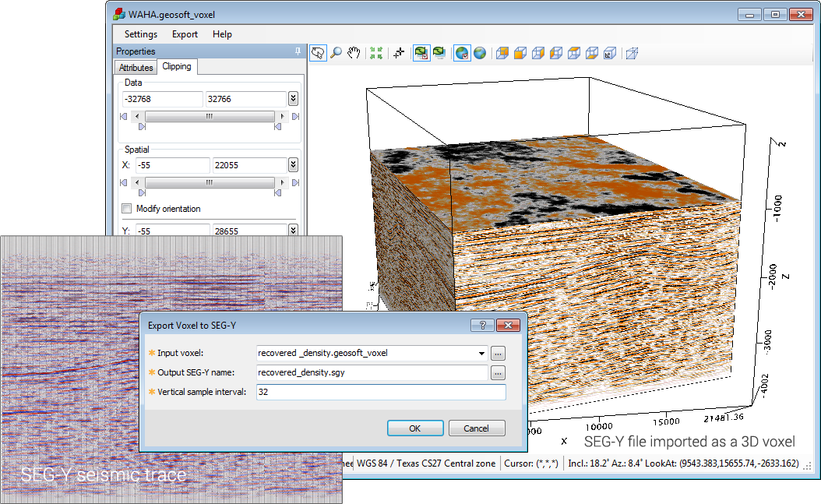Toggle the green monitor icon with checkmark
Viewport: 821px width, 504px height.
[421, 53]
